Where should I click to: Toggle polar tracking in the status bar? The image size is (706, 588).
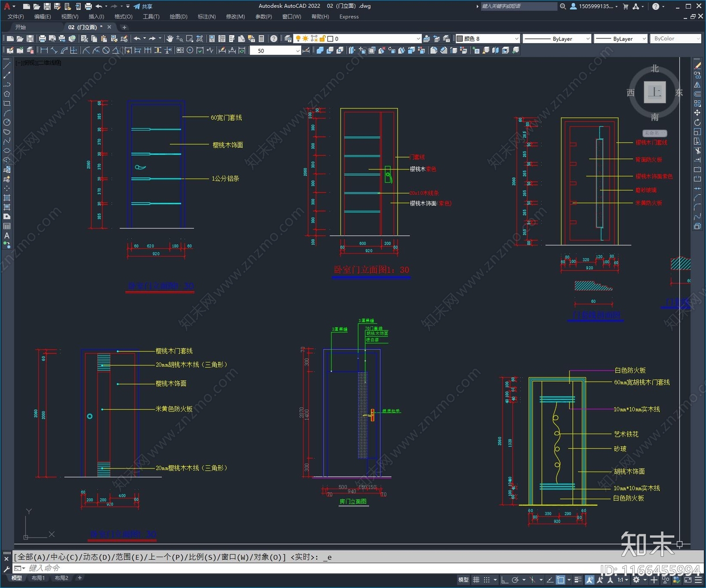click(x=515, y=580)
